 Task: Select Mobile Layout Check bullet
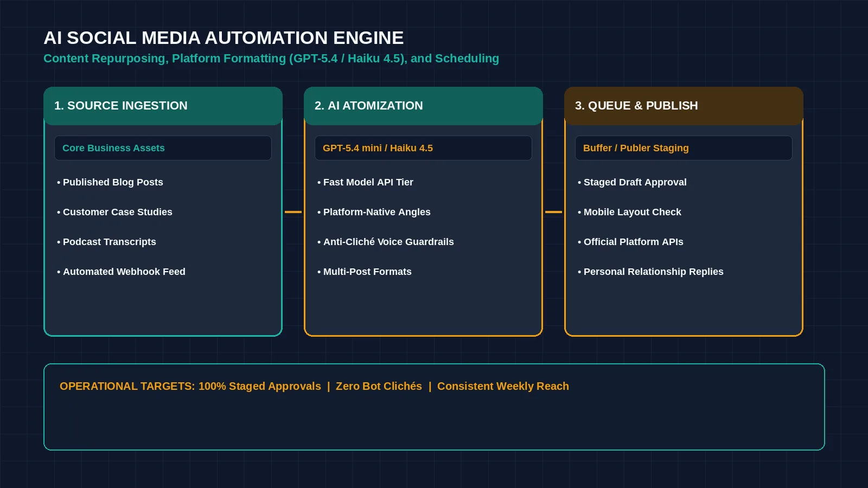pyautogui.click(x=629, y=212)
